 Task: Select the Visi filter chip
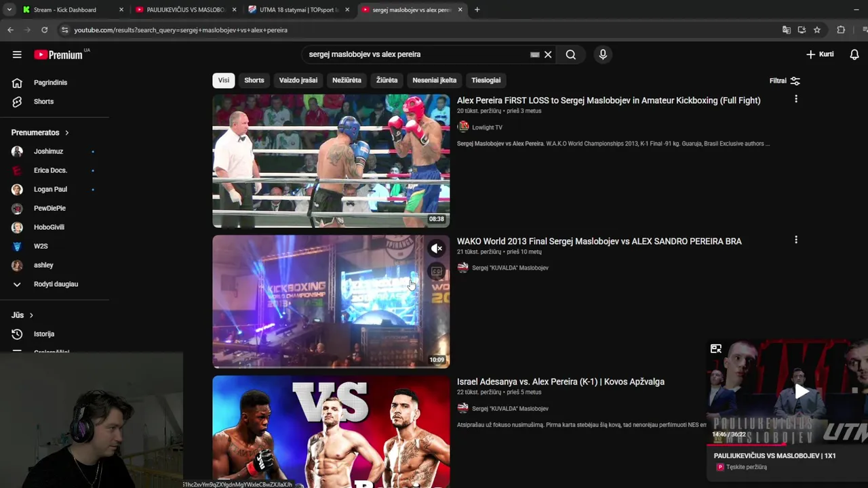pyautogui.click(x=224, y=80)
